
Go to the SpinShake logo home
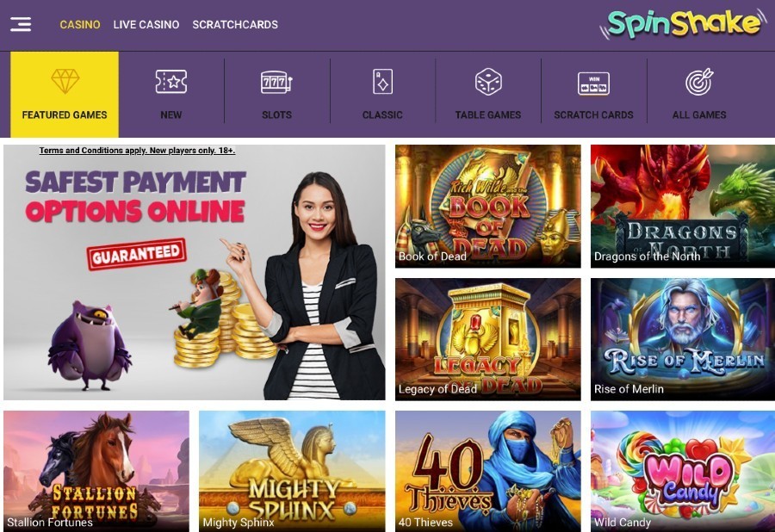[x=682, y=24]
